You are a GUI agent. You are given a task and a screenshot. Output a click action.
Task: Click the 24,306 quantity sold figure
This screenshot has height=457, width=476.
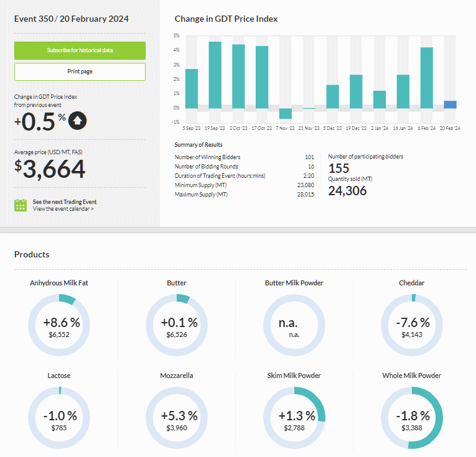[347, 191]
